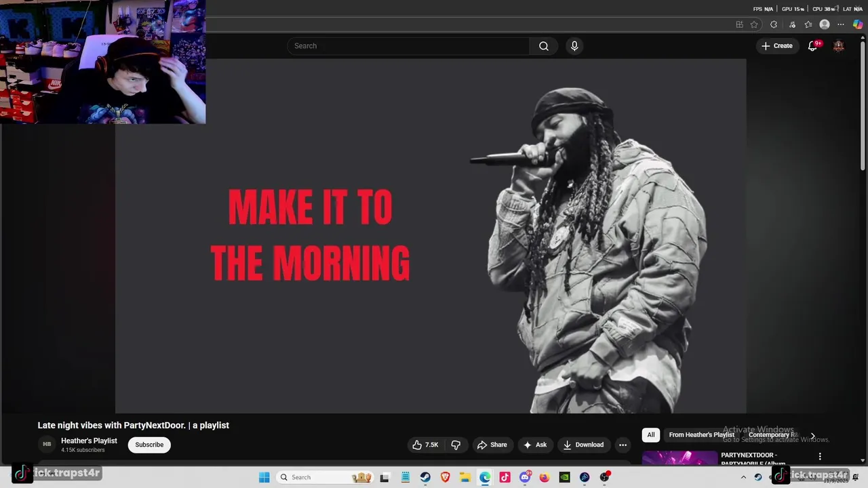Open Firefox from the taskbar
The image size is (868, 488).
(545, 477)
